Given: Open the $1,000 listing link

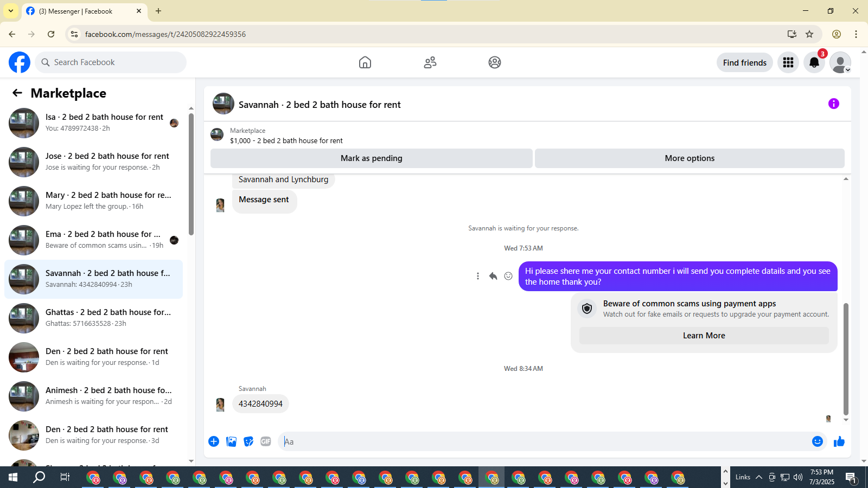Looking at the screenshot, I should (286, 140).
